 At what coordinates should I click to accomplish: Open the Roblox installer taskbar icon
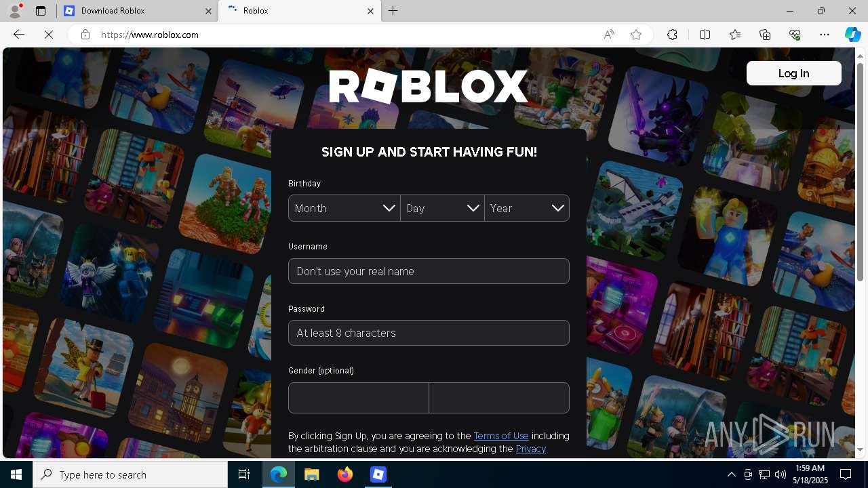(378, 474)
